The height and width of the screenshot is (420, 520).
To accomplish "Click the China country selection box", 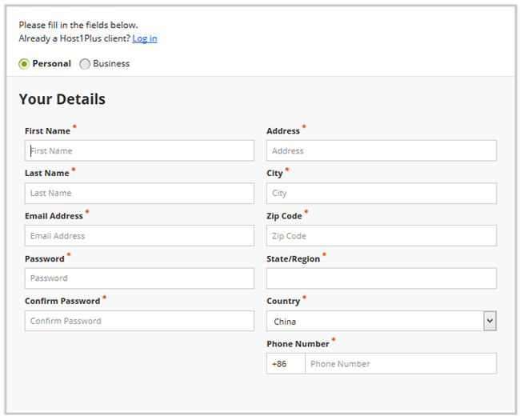I will 382,321.
